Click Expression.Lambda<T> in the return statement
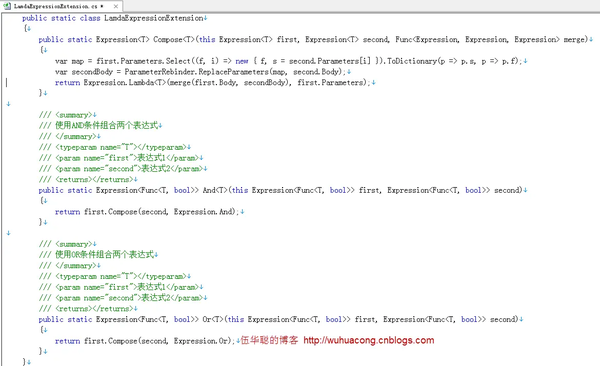 125,82
